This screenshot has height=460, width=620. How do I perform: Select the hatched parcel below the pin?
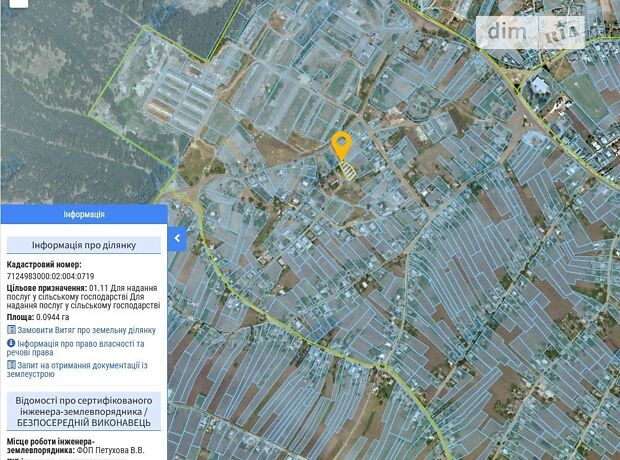click(347, 172)
